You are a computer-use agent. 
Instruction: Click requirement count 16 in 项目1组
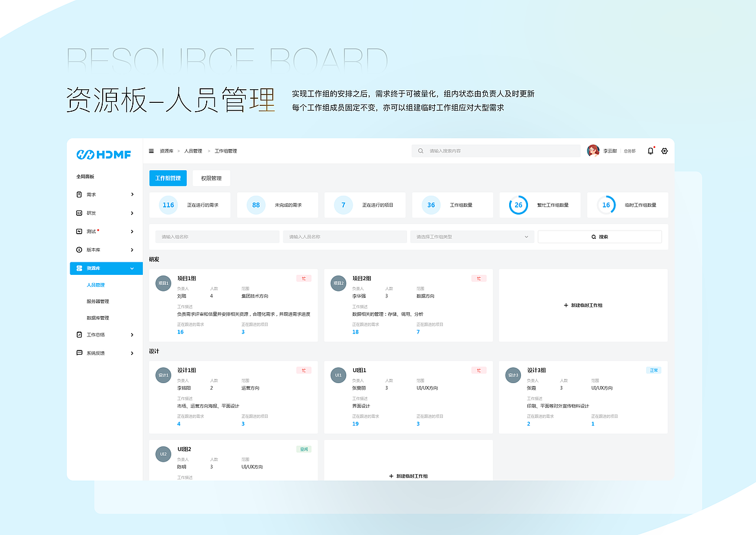(180, 332)
